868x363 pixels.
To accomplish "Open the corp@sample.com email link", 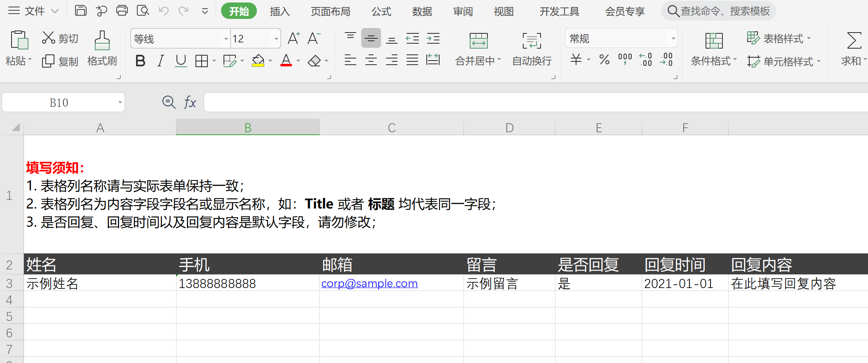I will pos(369,283).
